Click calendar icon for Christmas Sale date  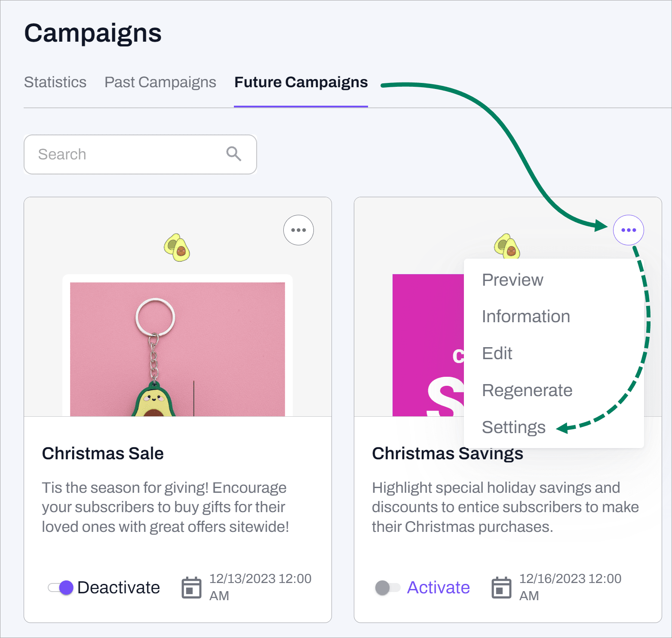click(x=191, y=587)
